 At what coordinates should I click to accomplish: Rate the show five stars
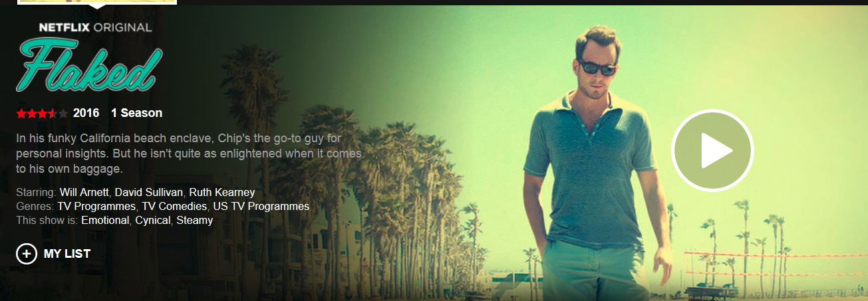click(63, 114)
